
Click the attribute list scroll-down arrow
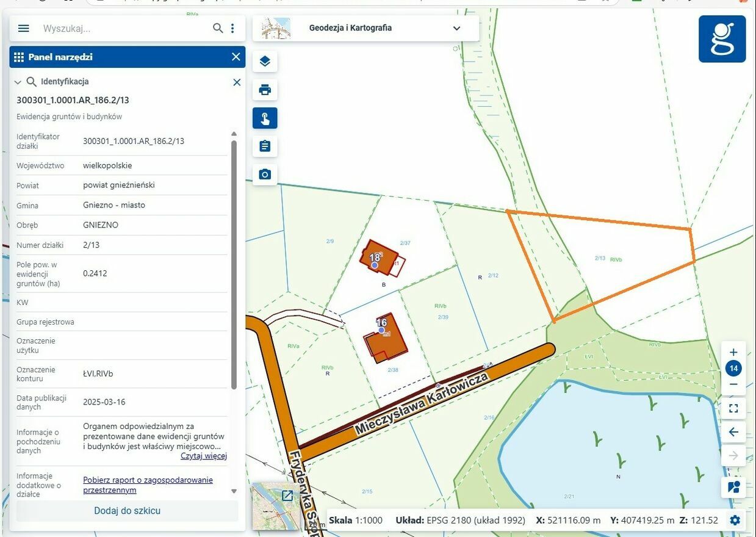click(234, 491)
